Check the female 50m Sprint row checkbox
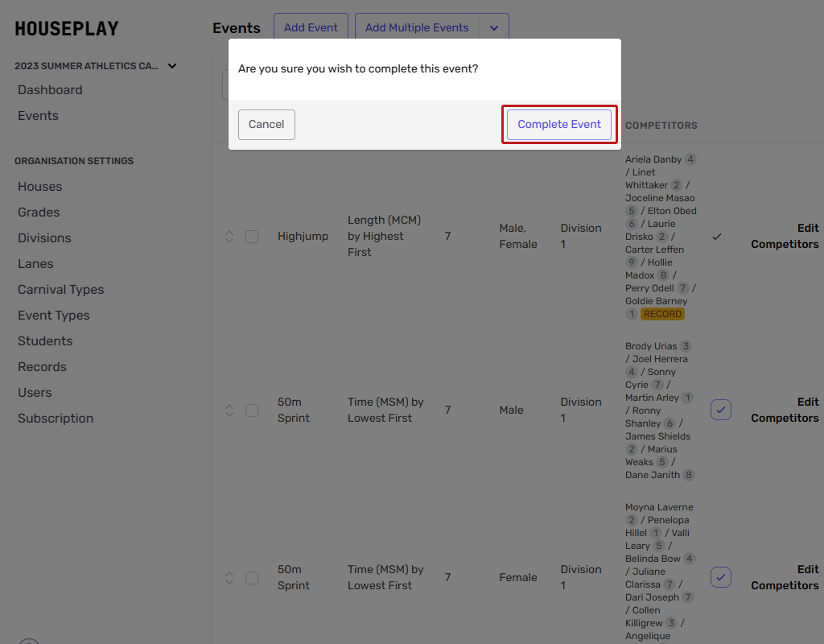824x644 pixels. coord(252,578)
